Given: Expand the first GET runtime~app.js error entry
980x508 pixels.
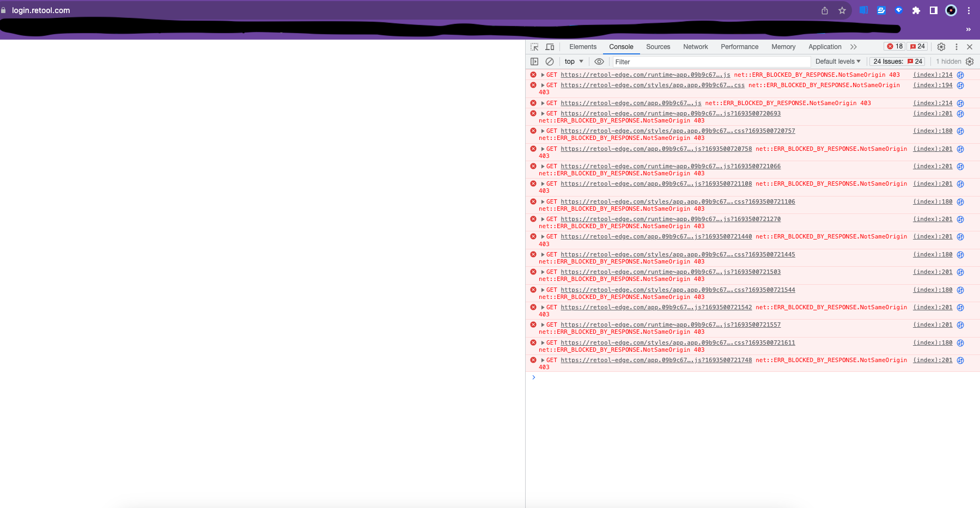Looking at the screenshot, I should 543,75.
